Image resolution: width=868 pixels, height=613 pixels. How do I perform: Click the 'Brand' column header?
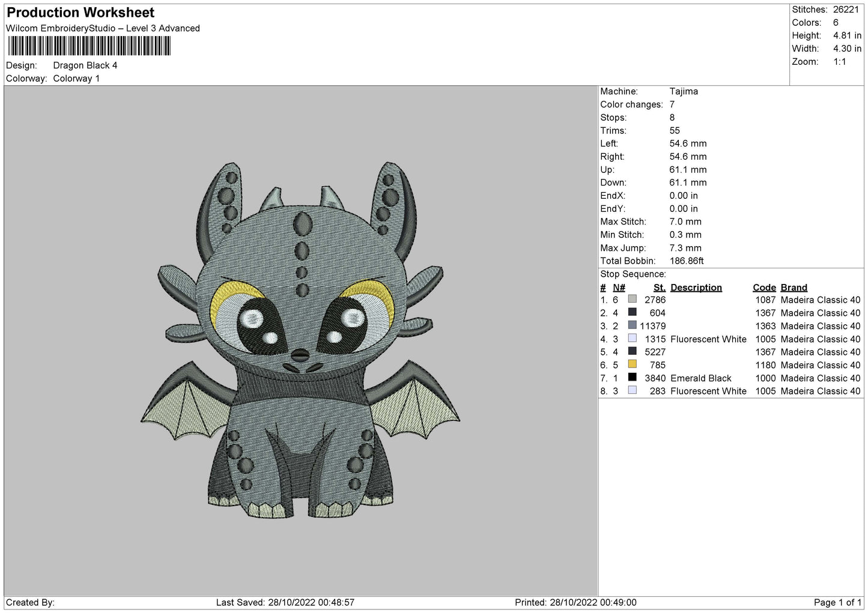[794, 288]
